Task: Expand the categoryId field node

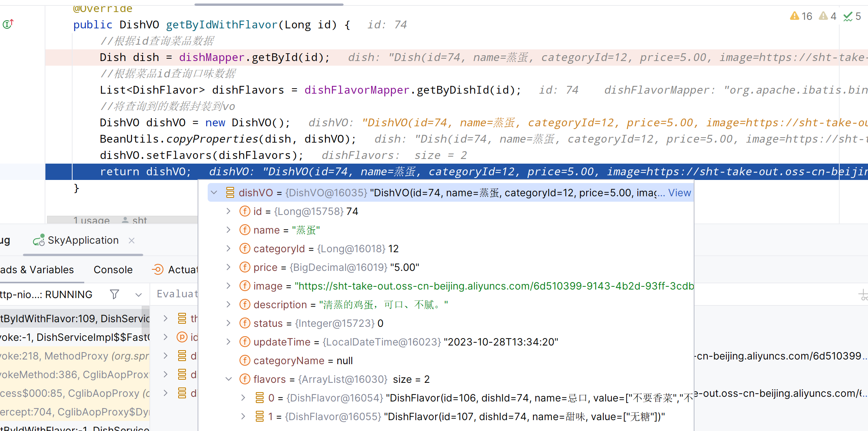Action: (x=228, y=248)
